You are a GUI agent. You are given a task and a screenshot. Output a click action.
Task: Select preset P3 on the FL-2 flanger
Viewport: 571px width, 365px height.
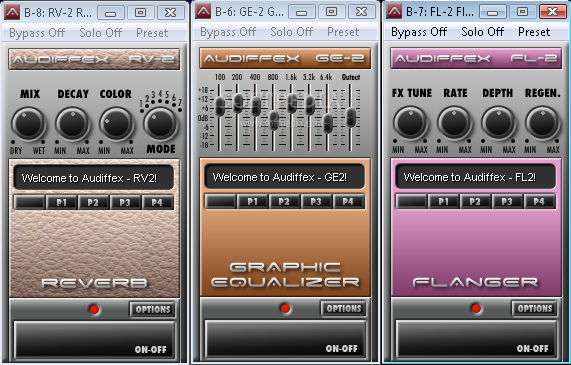[507, 201]
